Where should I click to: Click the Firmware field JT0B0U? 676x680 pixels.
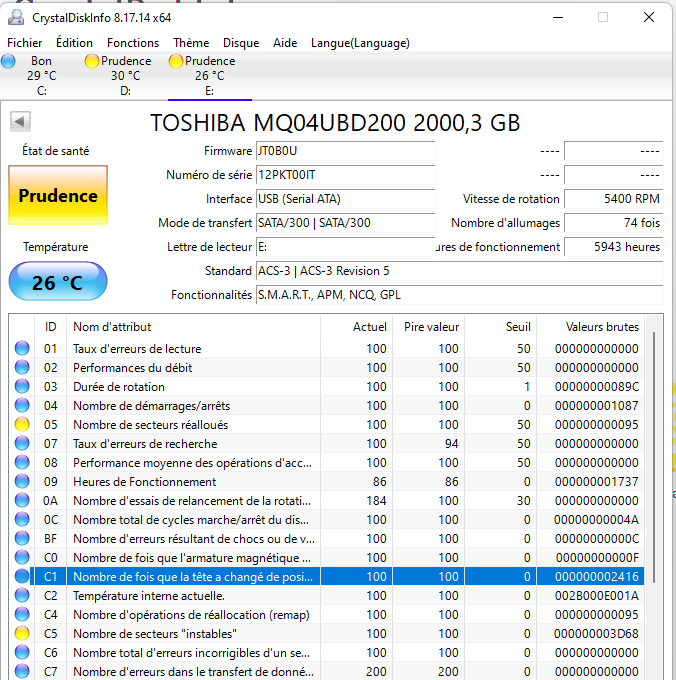tap(346, 151)
